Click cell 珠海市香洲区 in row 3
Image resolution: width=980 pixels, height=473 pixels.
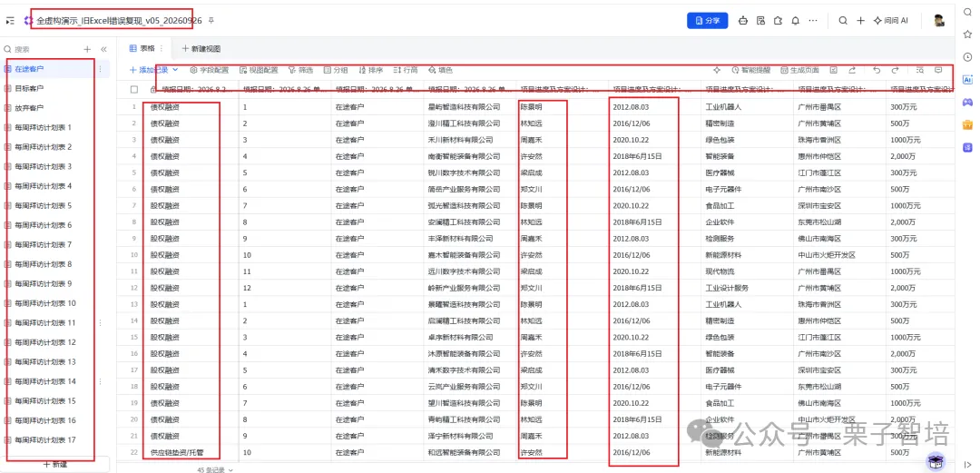[x=840, y=140]
